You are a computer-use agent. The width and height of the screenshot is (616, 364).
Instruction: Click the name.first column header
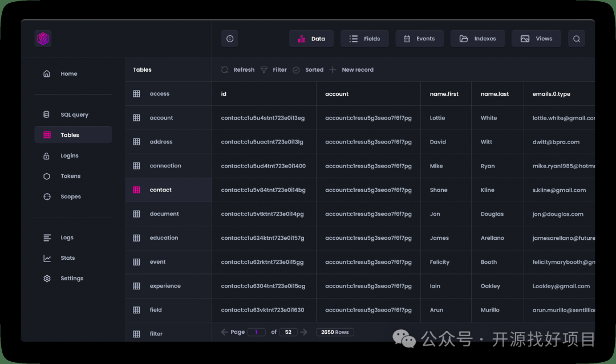[x=444, y=94]
